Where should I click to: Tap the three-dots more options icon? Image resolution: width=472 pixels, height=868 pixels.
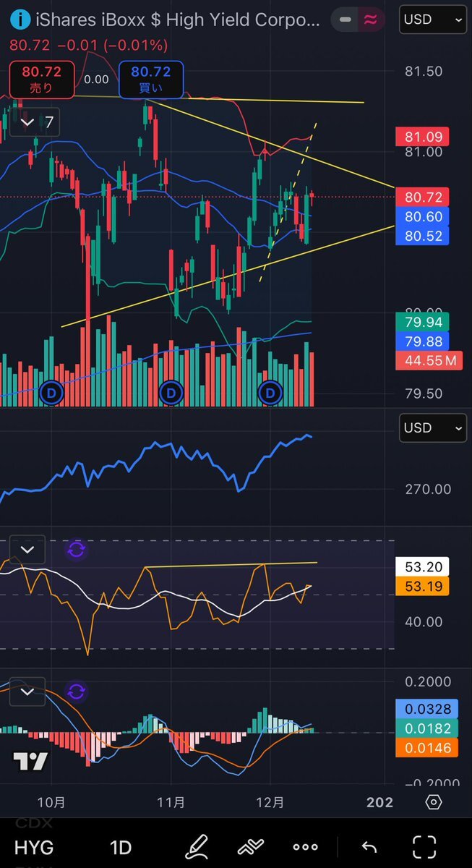[305, 846]
